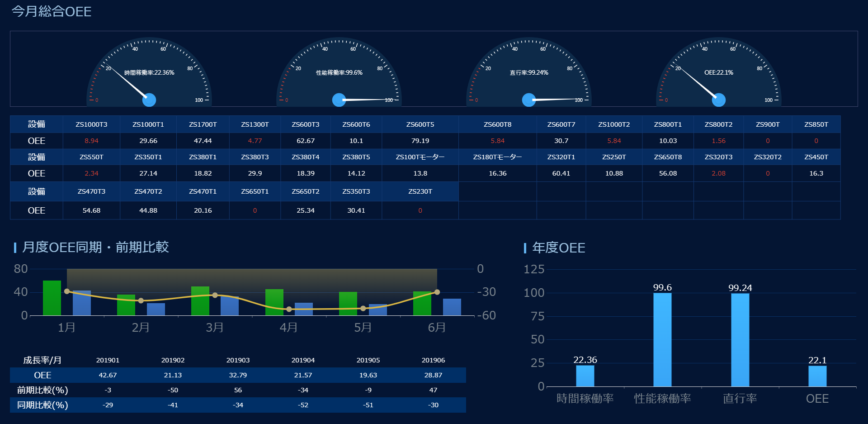Select equipment header ZS1000T1
The width and height of the screenshot is (868, 424).
click(x=148, y=124)
